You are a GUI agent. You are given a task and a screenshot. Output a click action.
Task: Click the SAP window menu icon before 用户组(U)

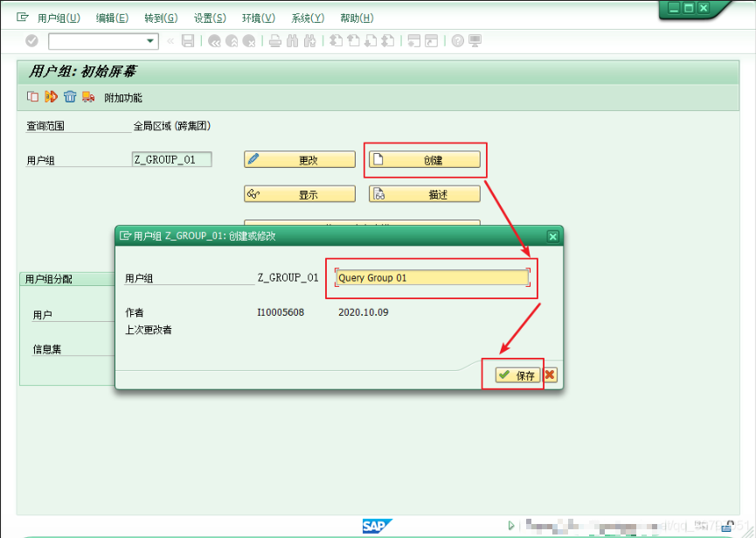click(23, 17)
